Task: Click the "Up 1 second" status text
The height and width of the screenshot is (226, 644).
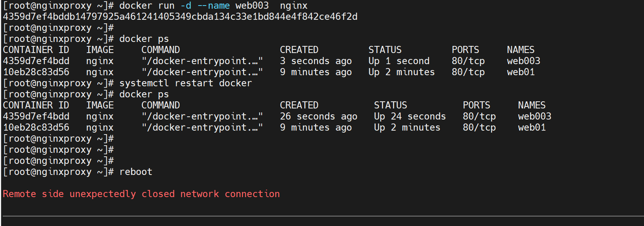Action: coord(399,61)
